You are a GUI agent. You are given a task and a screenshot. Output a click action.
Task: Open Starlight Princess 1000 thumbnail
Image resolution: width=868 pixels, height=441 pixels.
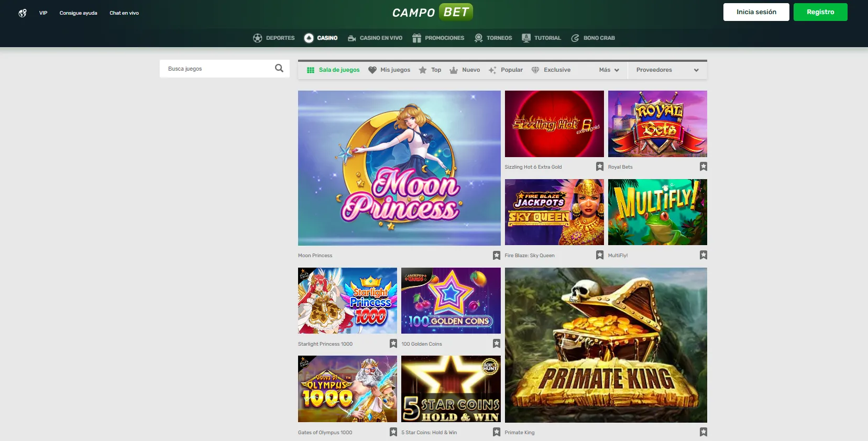[347, 301]
